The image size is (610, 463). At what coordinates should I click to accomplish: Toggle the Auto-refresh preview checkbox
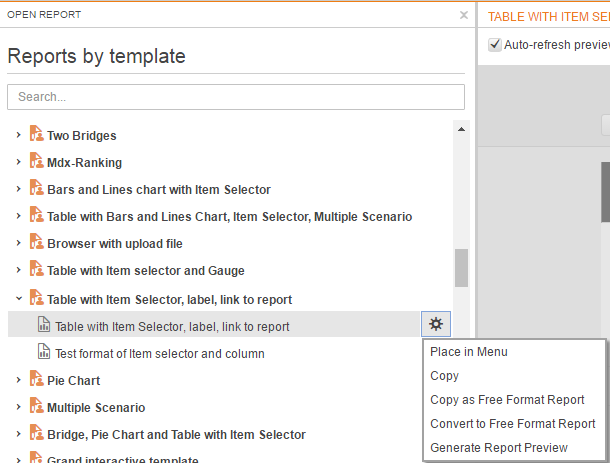(x=494, y=44)
